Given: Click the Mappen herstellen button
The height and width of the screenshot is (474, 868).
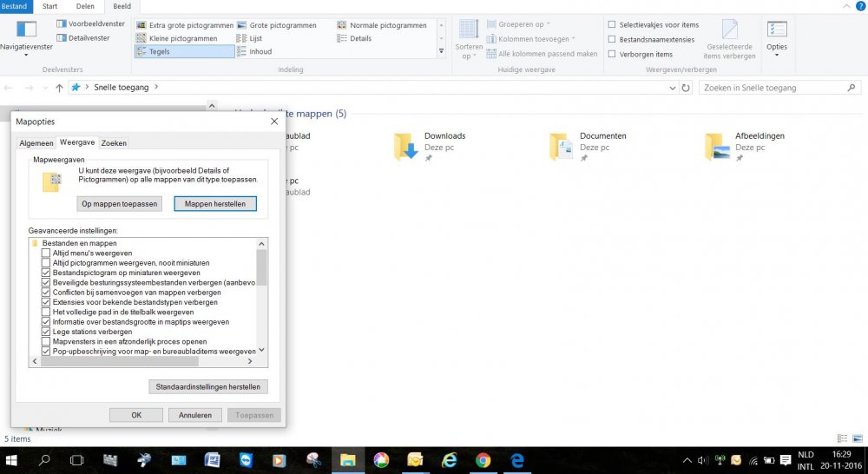Looking at the screenshot, I should [215, 204].
